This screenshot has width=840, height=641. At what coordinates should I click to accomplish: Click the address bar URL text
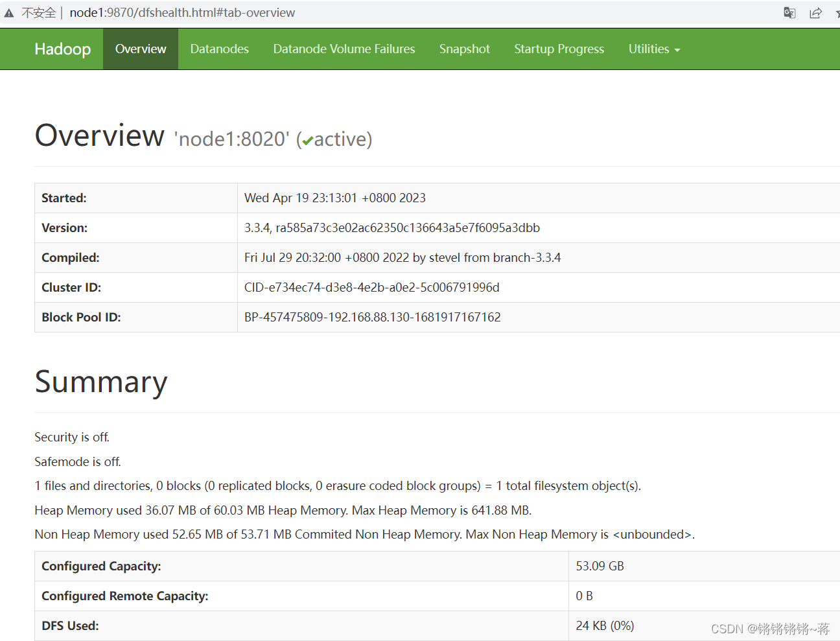pos(182,13)
